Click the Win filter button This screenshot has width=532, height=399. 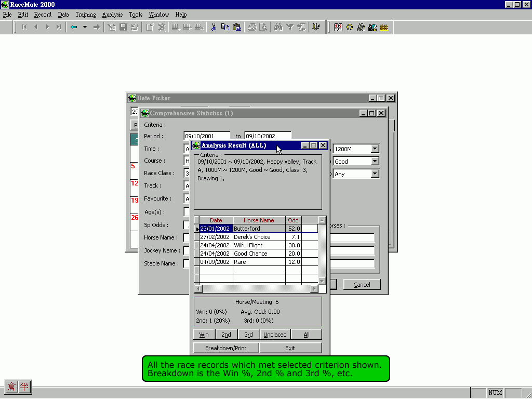(x=204, y=335)
